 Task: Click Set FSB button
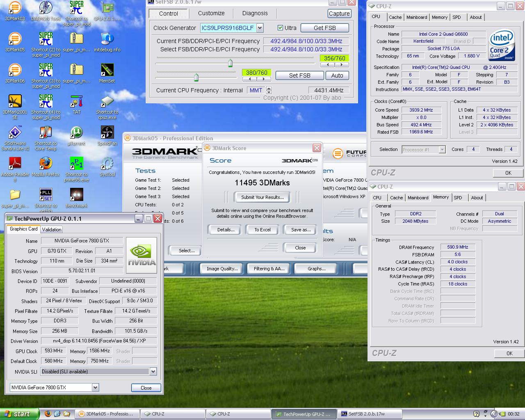tap(299, 75)
